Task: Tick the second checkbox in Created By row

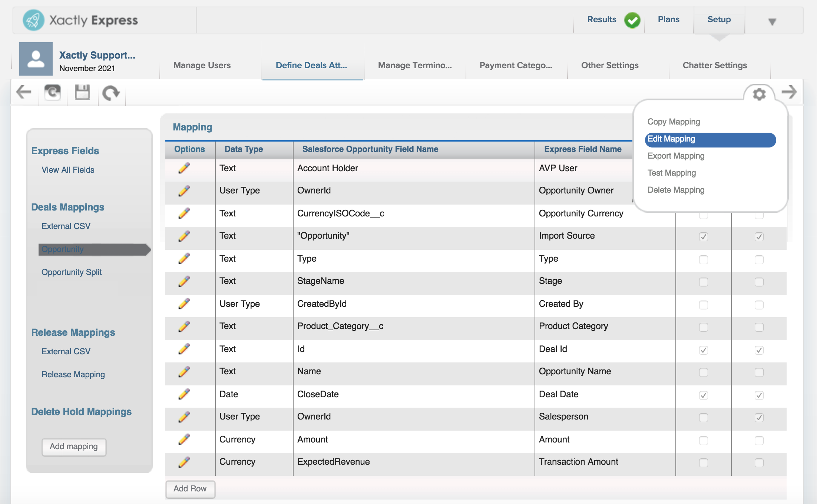Action: pos(759,305)
